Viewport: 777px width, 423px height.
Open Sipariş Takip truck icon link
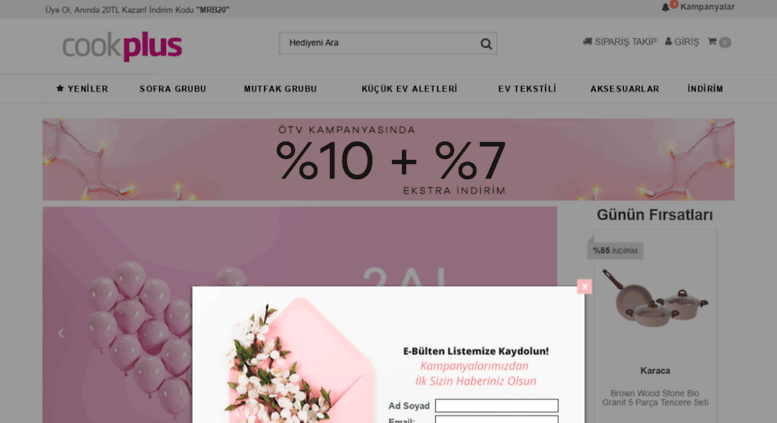tap(587, 42)
